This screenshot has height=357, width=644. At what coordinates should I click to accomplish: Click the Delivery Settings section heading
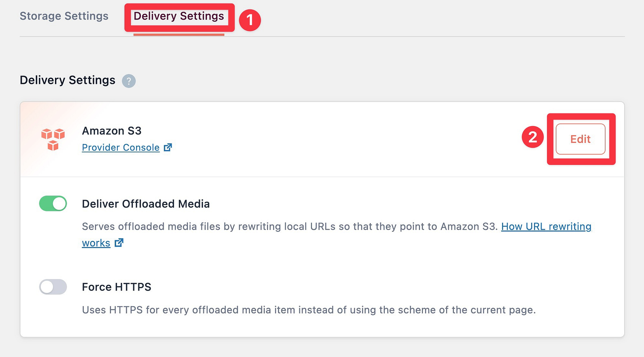coord(67,80)
